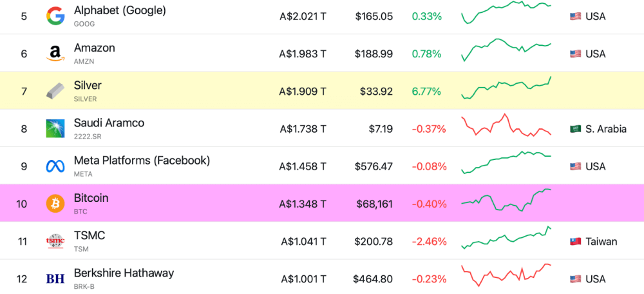
Task: Open the Berkshire Hathaway name link
Action: (124, 273)
